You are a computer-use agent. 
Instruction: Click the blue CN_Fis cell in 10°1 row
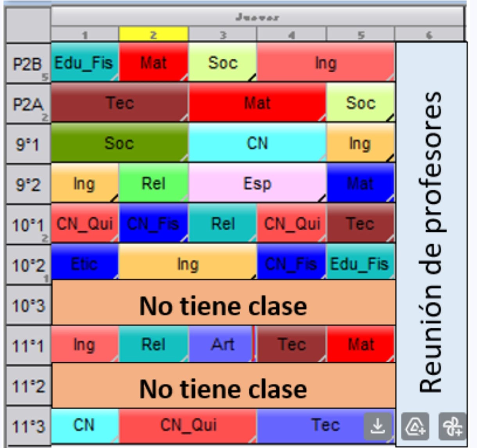[x=153, y=224]
